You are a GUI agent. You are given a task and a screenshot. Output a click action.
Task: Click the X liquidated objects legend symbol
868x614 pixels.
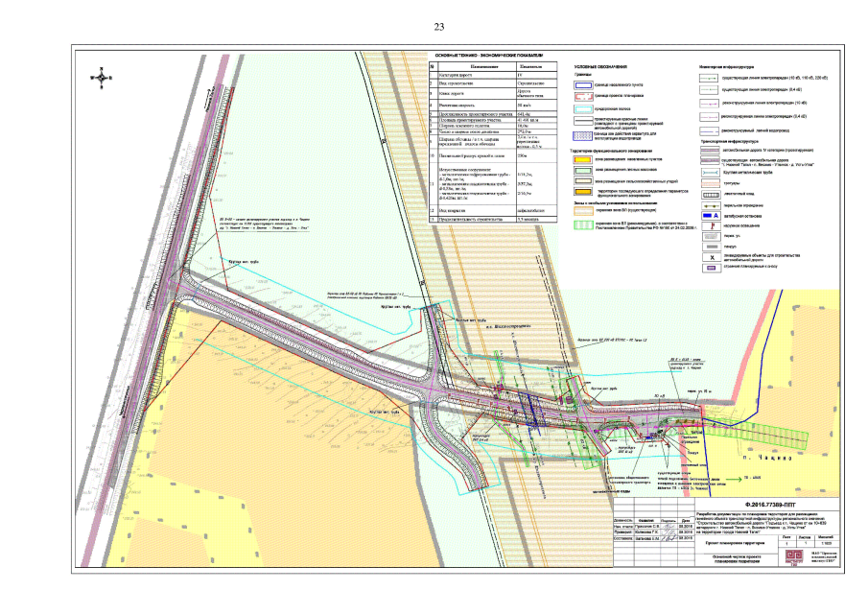(x=711, y=258)
